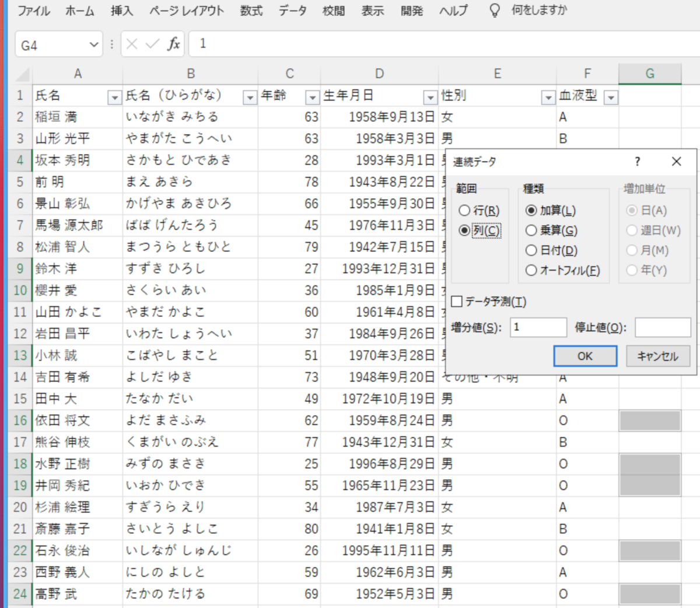
Task: Open the ヘルプ ribbon tab
Action: [x=453, y=11]
